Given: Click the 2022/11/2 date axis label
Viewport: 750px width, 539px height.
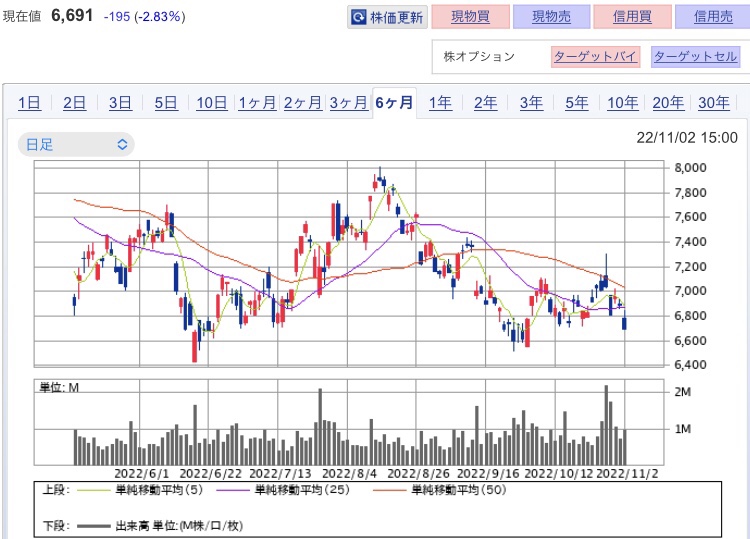Looking at the screenshot, I should [628, 473].
